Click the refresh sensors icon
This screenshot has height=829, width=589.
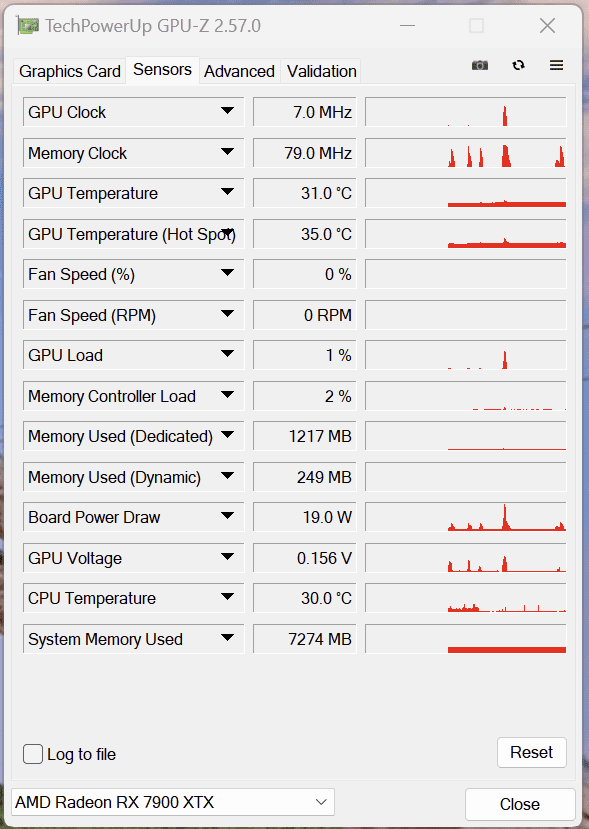pyautogui.click(x=518, y=65)
